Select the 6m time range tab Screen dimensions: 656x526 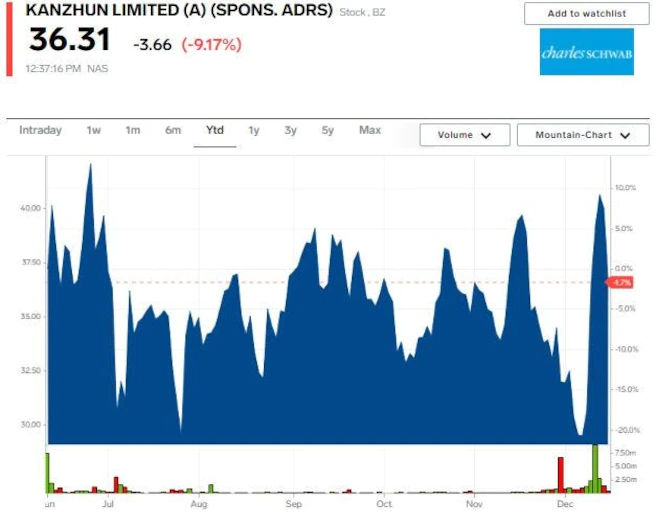(x=173, y=130)
